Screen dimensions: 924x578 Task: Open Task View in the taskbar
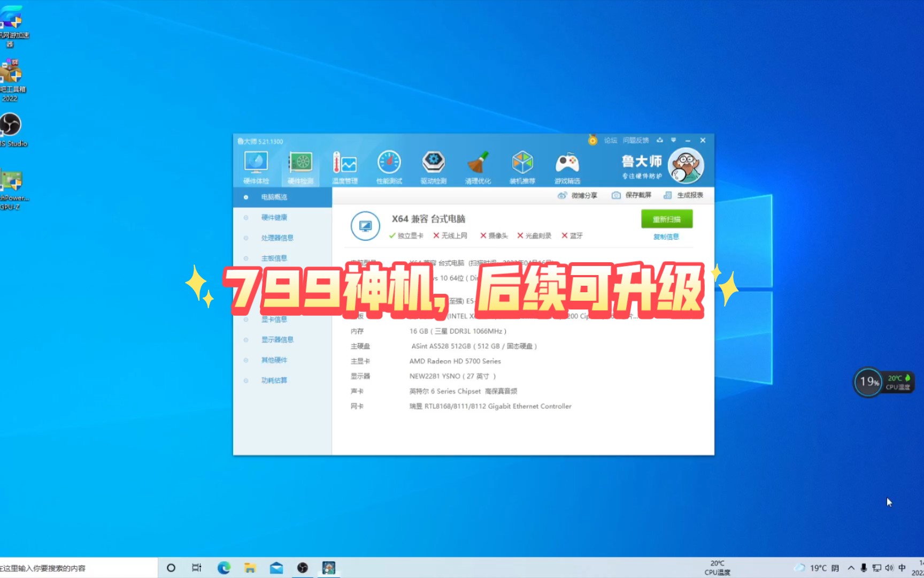[x=197, y=568]
